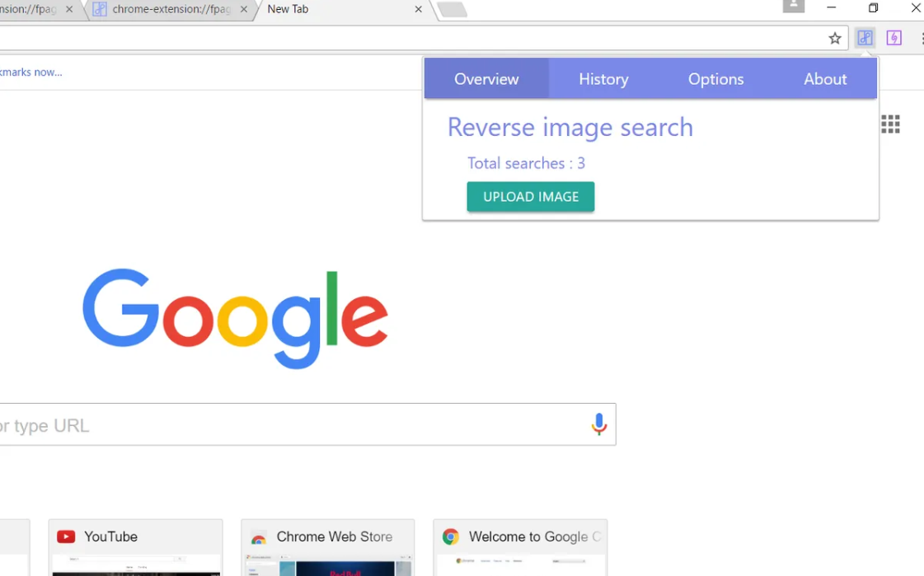Open a new tab with the new tab button

pos(452,9)
